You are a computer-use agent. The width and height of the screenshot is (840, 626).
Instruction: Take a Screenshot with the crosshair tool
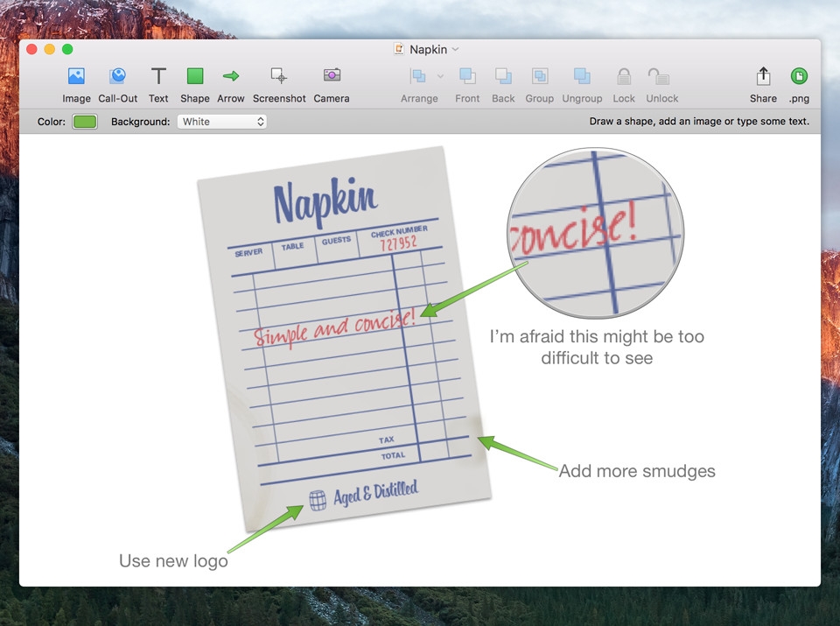[279, 76]
